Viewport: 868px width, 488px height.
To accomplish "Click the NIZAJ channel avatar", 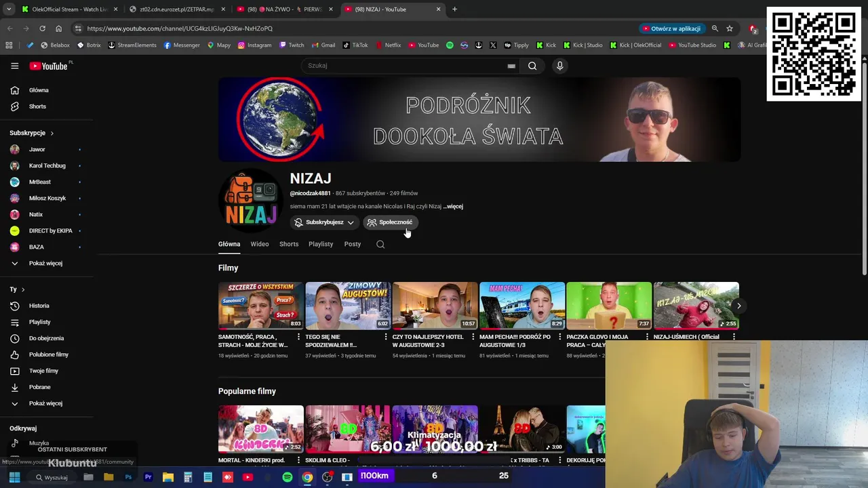I will click(x=251, y=201).
